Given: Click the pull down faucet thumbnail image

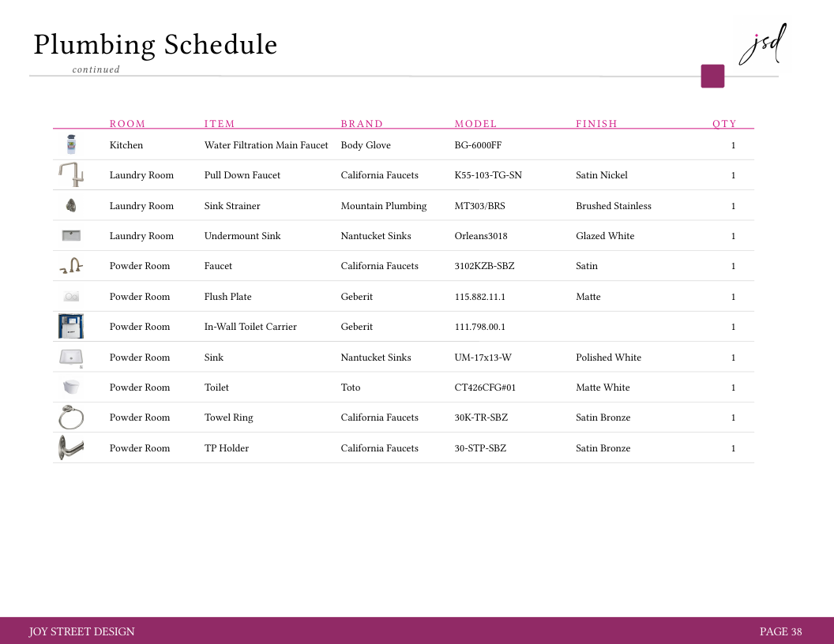Looking at the screenshot, I should point(71,174).
